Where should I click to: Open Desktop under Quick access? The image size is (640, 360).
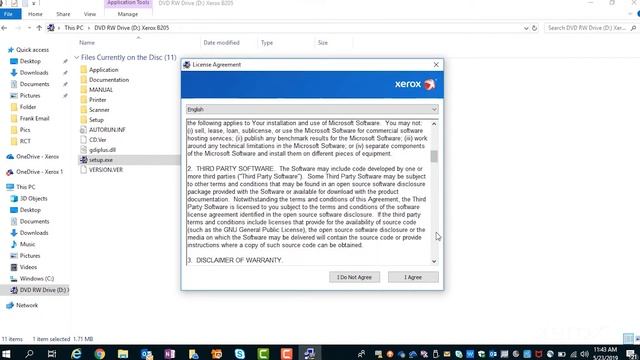(30, 61)
